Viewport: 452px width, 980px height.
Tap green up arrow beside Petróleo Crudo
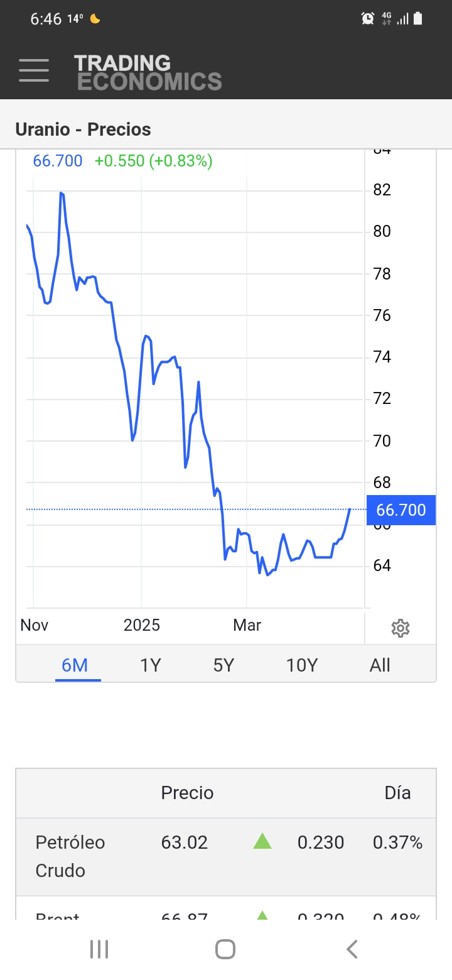tap(262, 841)
